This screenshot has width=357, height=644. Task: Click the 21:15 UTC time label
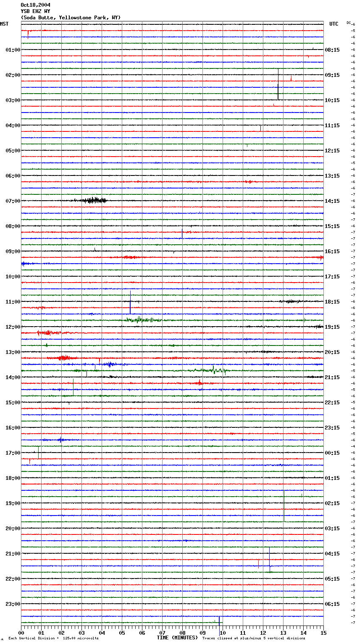(x=332, y=377)
